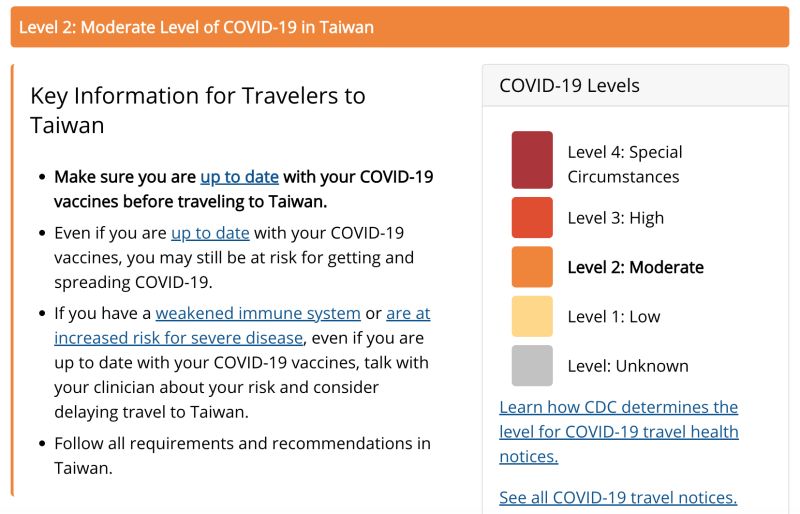Click the 'Level 4: Special Circumstances' label

point(625,164)
